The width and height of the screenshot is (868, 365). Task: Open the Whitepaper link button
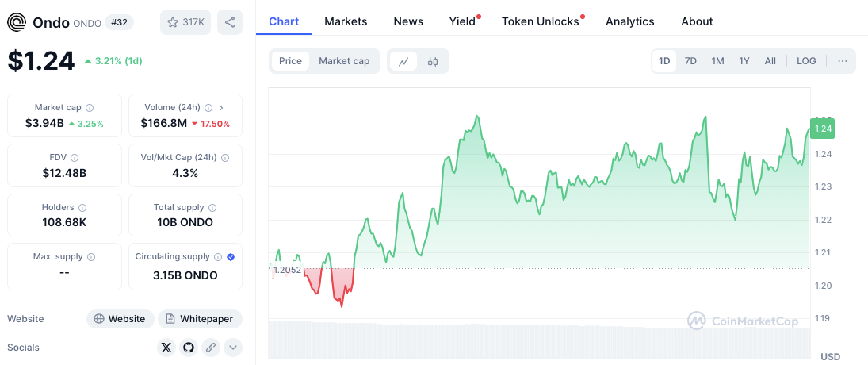[200, 319]
